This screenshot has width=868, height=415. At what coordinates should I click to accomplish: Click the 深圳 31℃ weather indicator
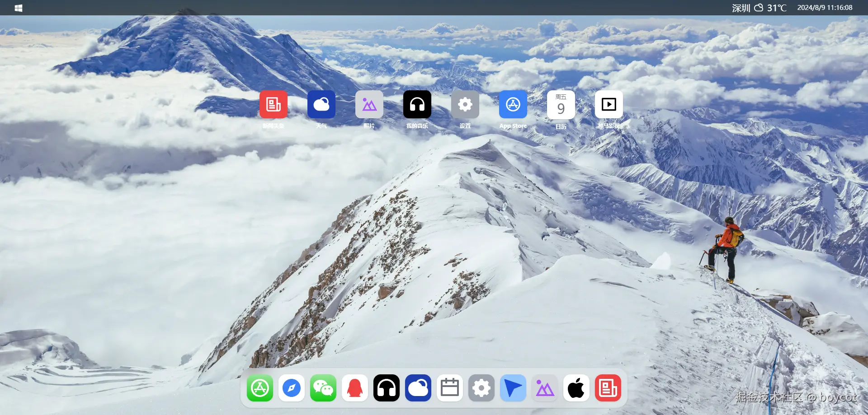(759, 8)
